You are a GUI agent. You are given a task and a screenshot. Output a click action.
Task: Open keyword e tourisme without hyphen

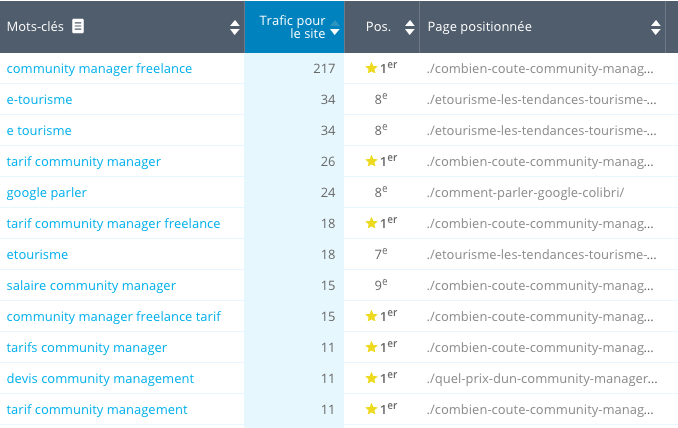pyautogui.click(x=39, y=131)
